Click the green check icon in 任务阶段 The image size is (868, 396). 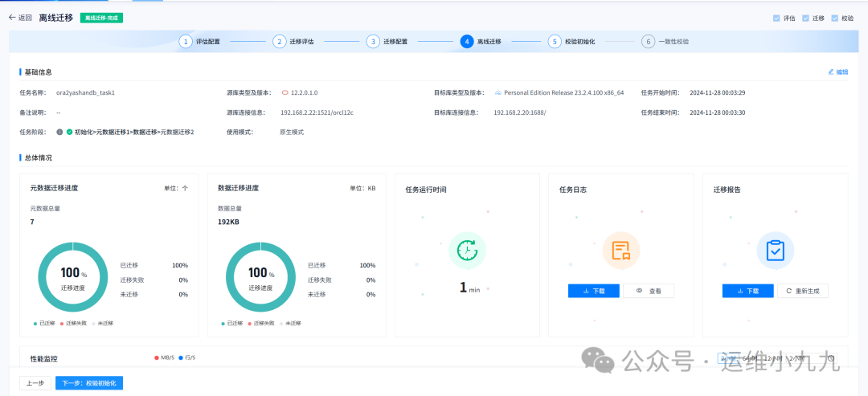click(69, 133)
